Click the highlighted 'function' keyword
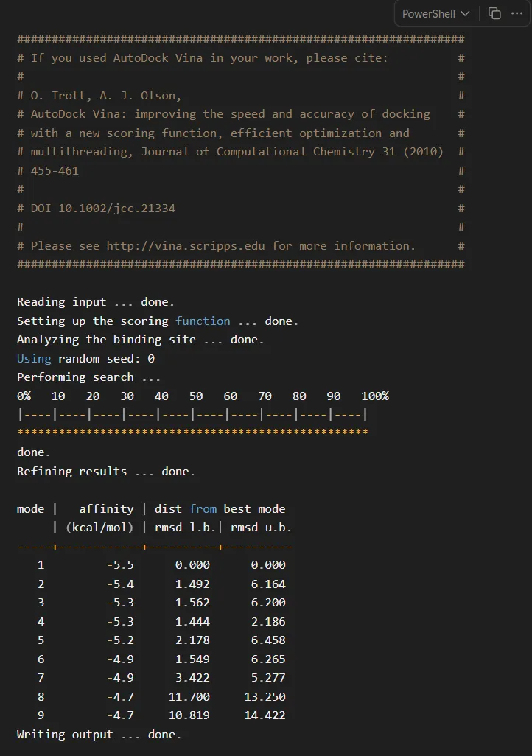Screen dimensions: 532x756 point(203,321)
